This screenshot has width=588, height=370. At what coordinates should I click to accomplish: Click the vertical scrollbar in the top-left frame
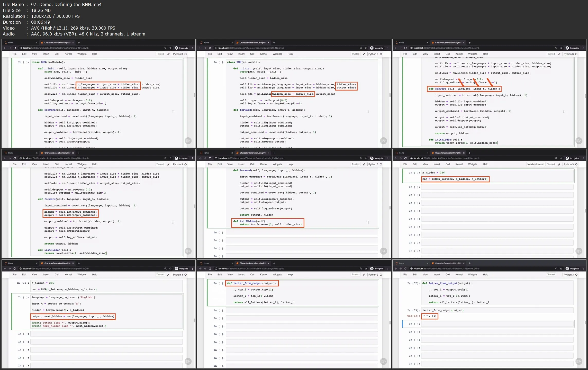(194, 95)
